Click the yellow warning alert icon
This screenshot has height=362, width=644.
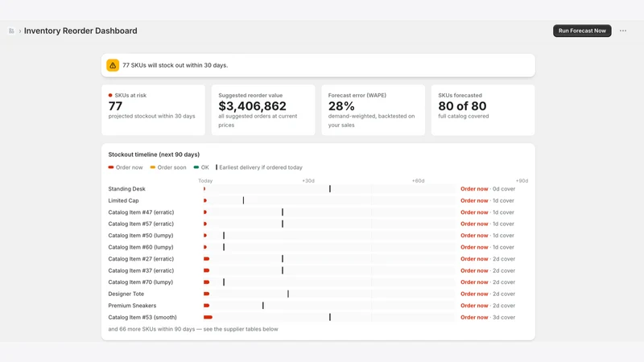[113, 65]
